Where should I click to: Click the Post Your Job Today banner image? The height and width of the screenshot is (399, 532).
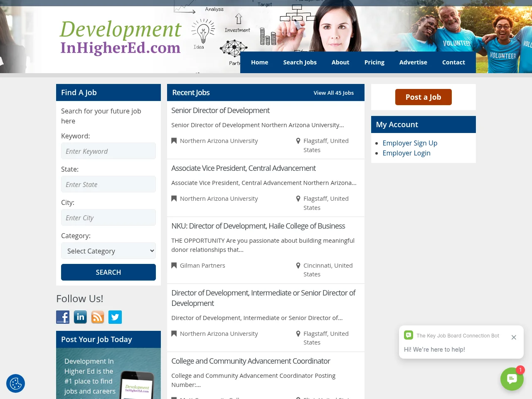tap(108, 373)
